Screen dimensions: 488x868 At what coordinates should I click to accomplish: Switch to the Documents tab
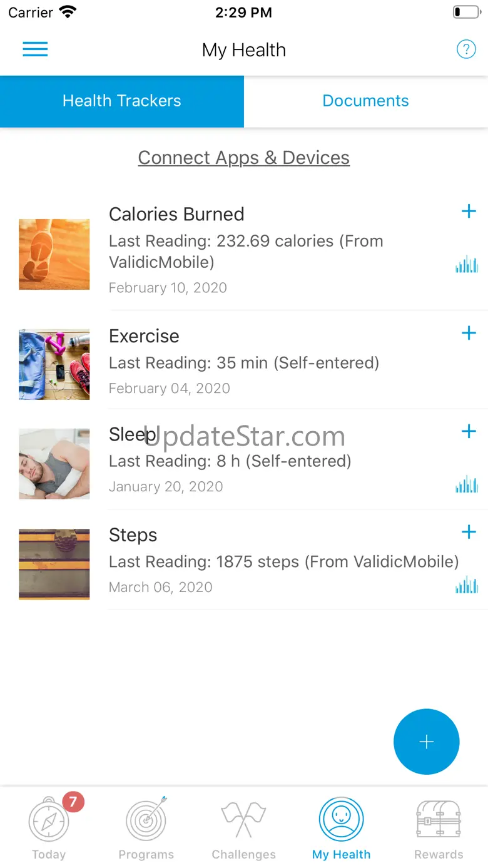366,101
